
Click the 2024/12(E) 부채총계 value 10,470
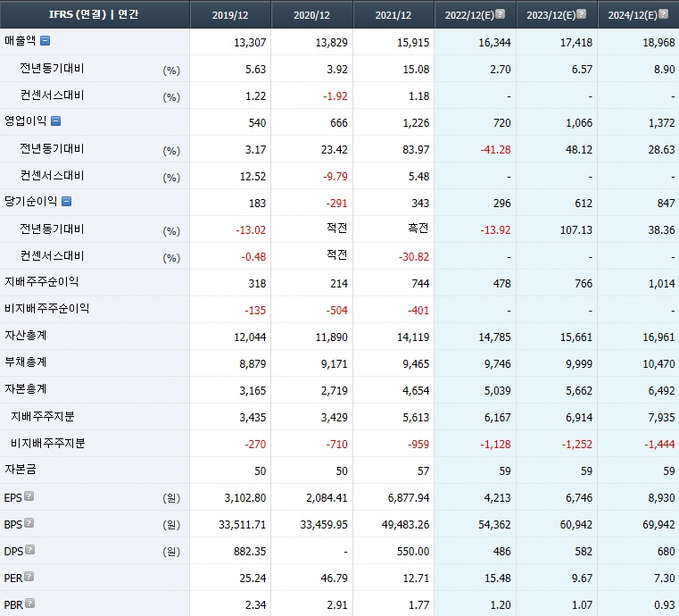tap(658, 364)
